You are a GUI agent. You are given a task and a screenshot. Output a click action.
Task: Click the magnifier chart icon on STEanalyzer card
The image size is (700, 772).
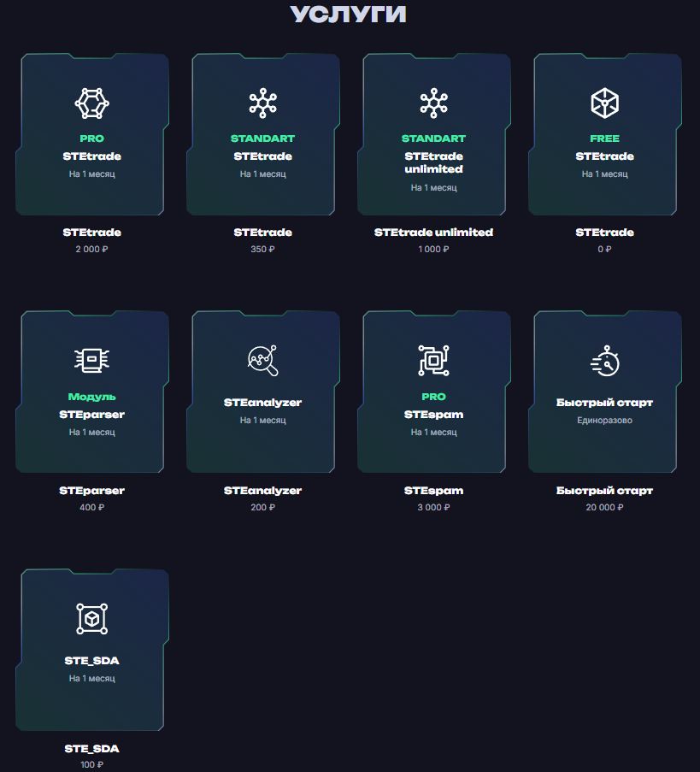[263, 361]
